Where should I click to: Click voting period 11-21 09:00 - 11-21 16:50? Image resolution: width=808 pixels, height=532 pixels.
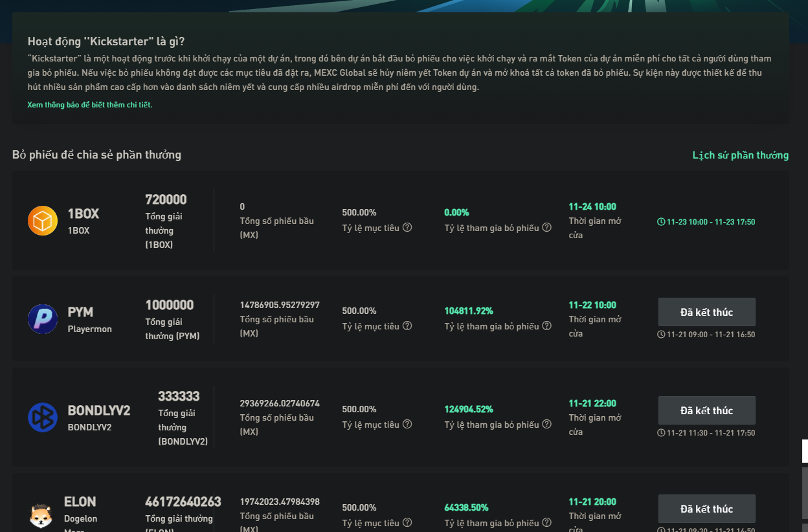tap(711, 335)
